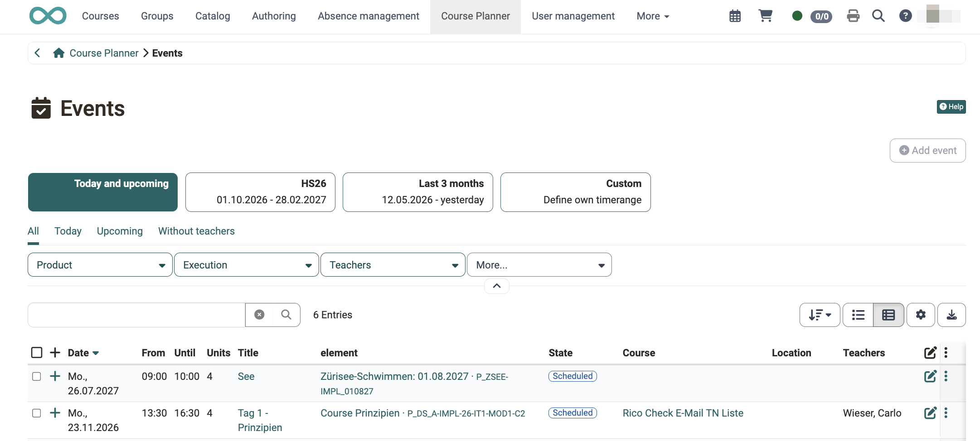Sort by the State column header
The image size is (980, 441).
coord(560,353)
